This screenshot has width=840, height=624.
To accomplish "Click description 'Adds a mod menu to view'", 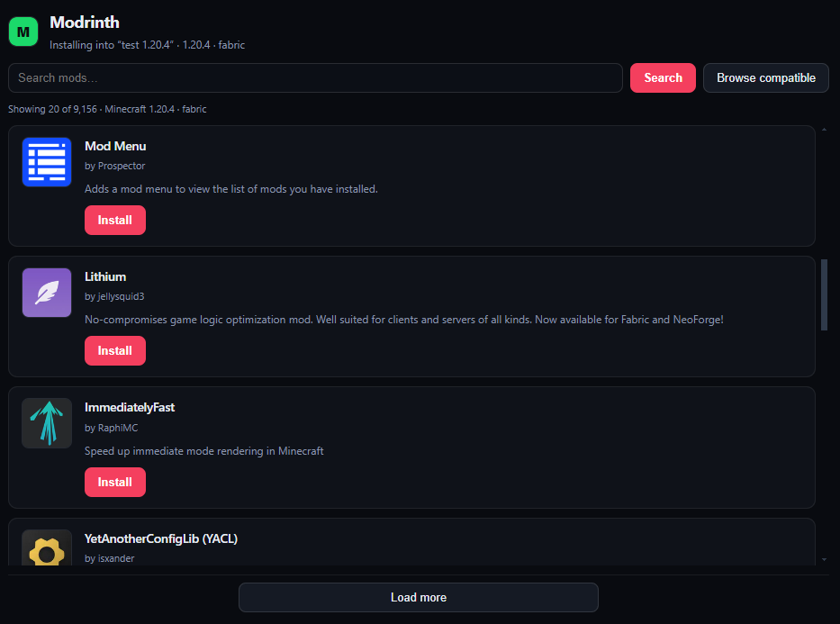I will 230,189.
